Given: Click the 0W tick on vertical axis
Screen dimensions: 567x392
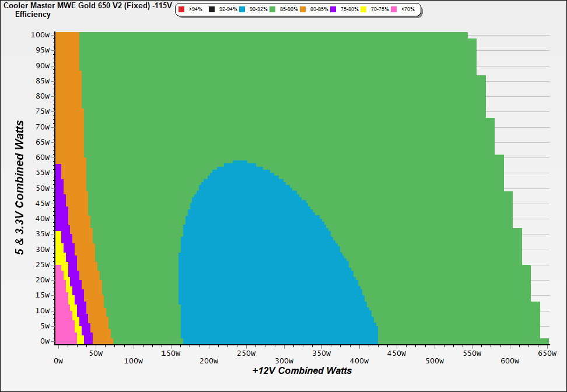Looking at the screenshot, I should 44,341.
